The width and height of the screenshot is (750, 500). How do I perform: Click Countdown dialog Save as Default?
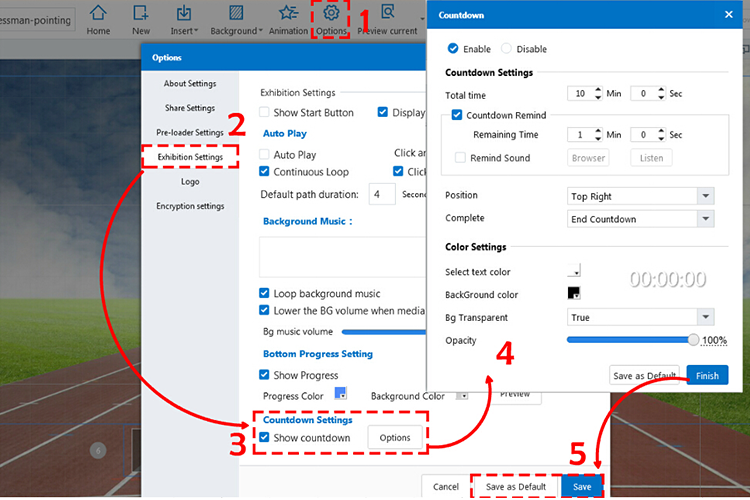point(644,376)
